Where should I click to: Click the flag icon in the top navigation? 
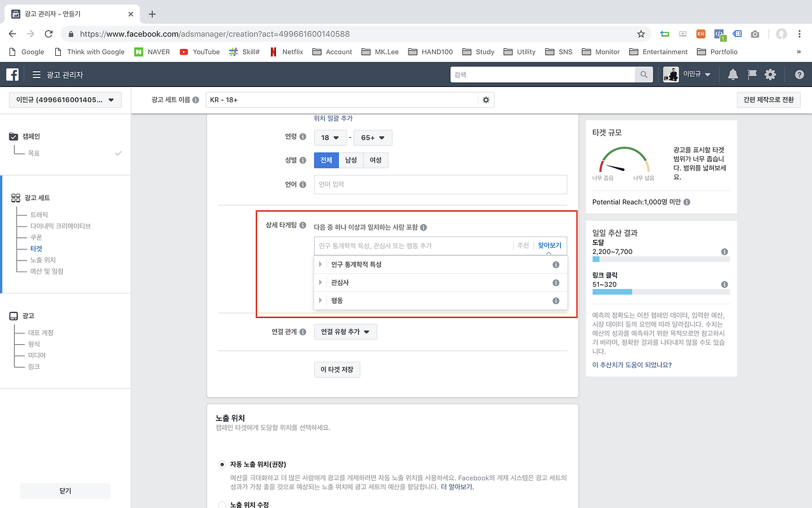[751, 74]
